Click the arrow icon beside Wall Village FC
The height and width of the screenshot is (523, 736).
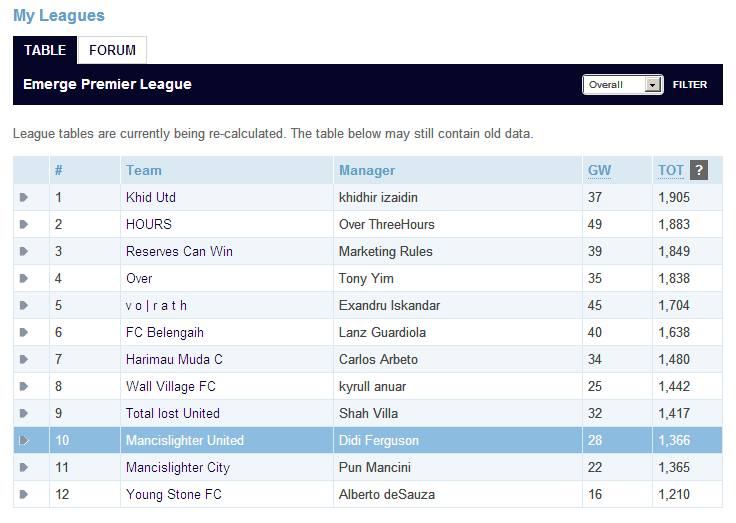coord(24,386)
